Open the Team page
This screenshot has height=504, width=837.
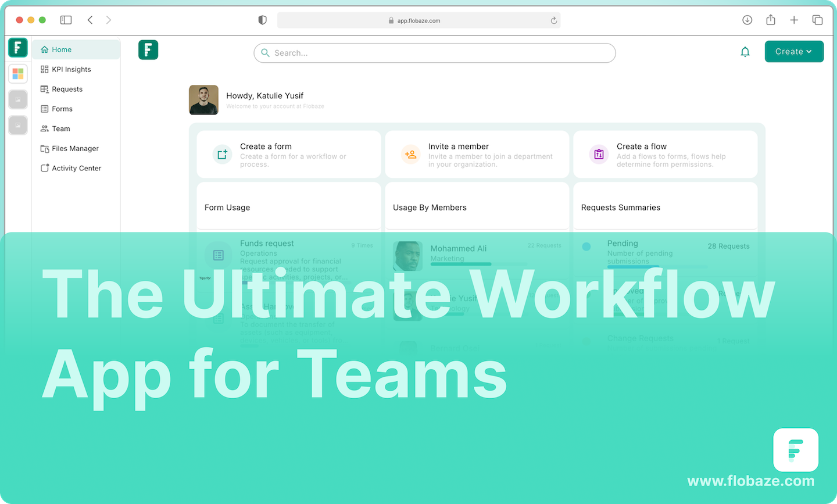click(60, 128)
